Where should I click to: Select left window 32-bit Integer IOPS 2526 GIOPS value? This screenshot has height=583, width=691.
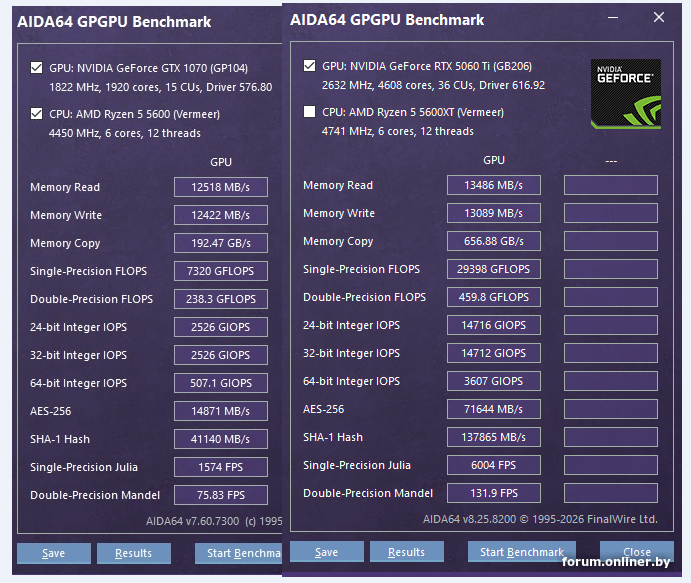pos(221,355)
